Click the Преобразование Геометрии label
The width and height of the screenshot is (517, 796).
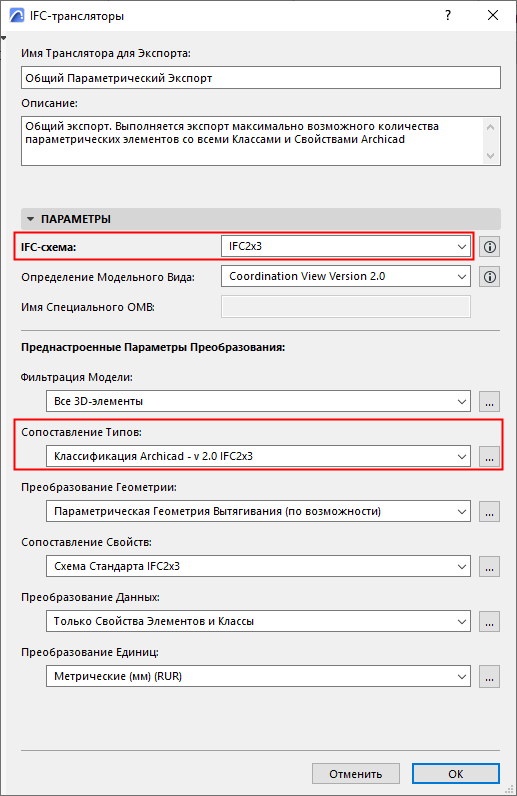tap(99, 487)
